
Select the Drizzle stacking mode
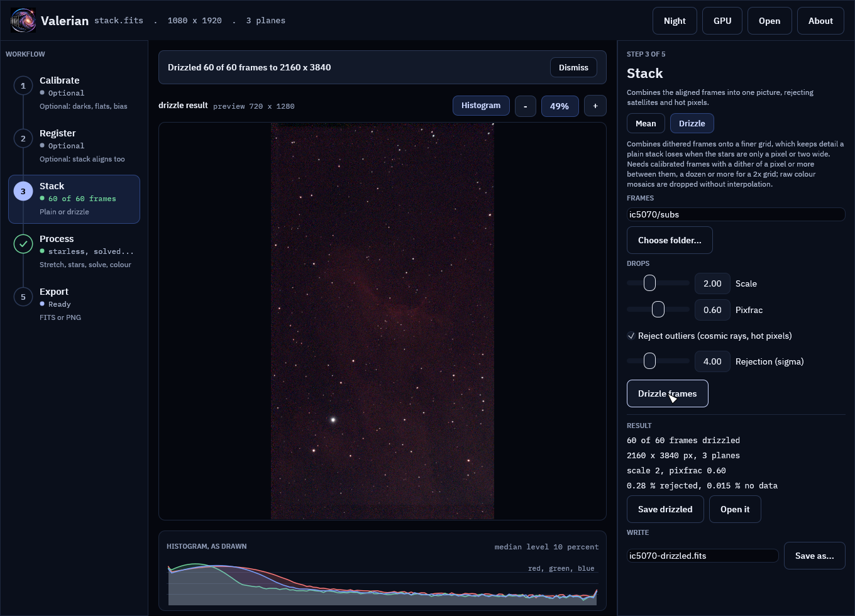coord(692,123)
